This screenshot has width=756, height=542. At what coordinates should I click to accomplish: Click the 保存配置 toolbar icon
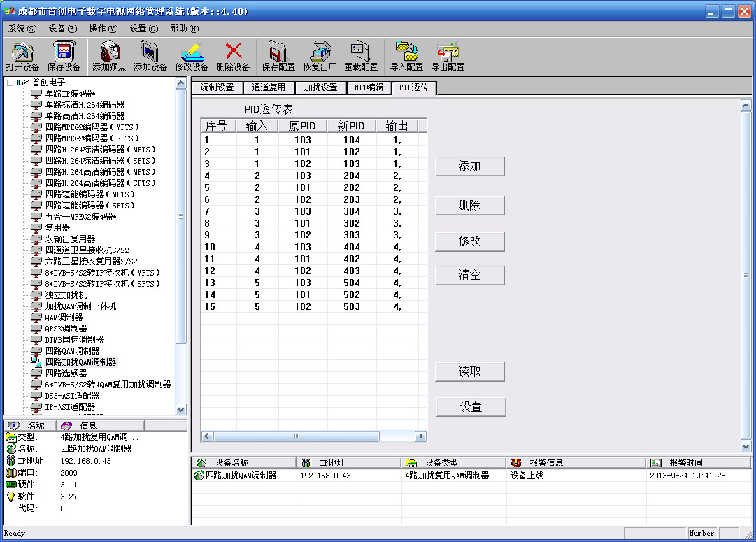tap(278, 52)
